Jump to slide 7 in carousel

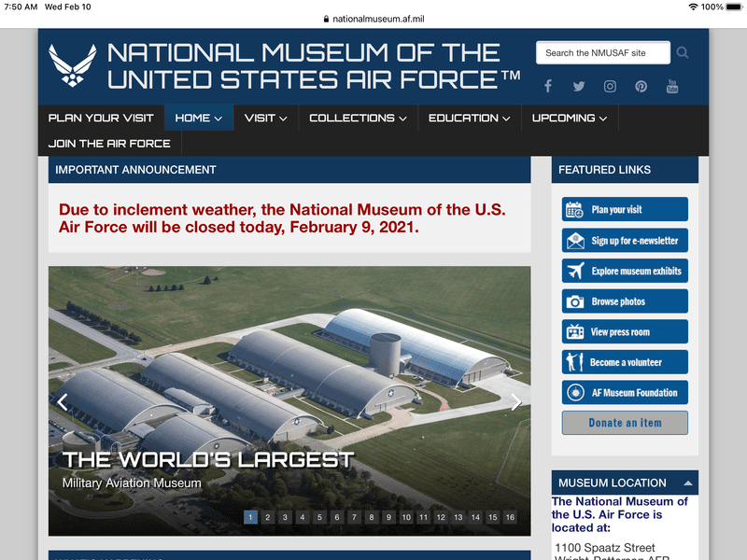(x=355, y=517)
